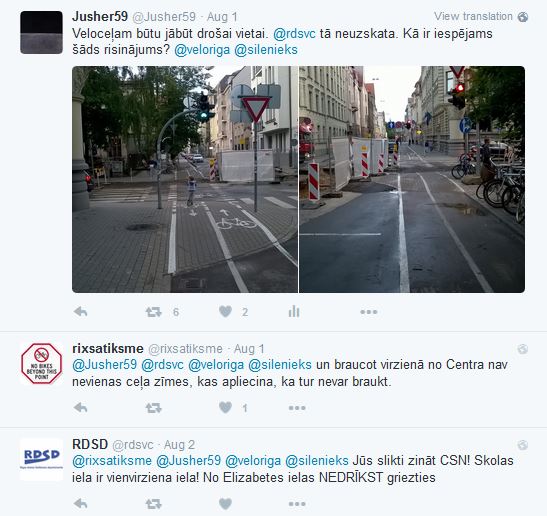Open left bike lane photo
This screenshot has width=547, height=516.
point(185,179)
